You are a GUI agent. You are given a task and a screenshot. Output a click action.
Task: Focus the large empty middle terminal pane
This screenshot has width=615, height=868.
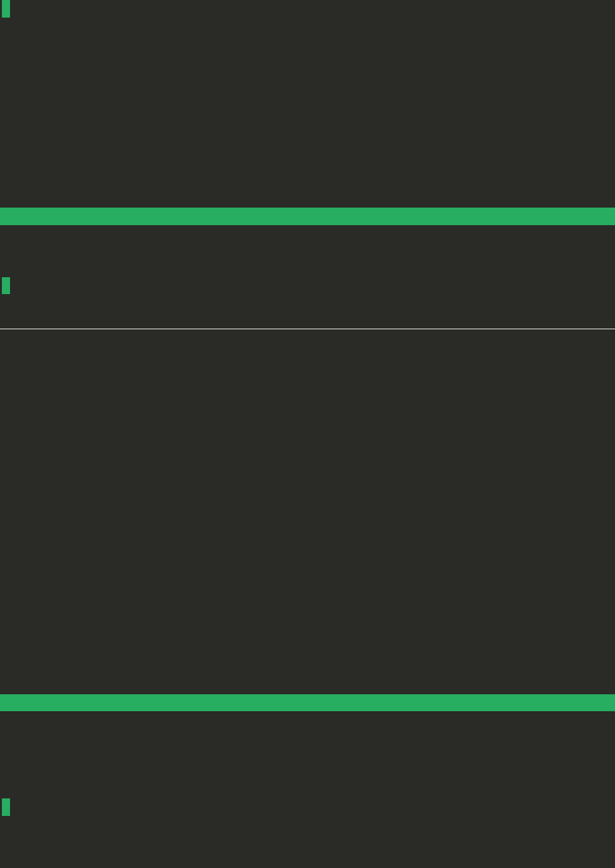pyautogui.click(x=307, y=511)
